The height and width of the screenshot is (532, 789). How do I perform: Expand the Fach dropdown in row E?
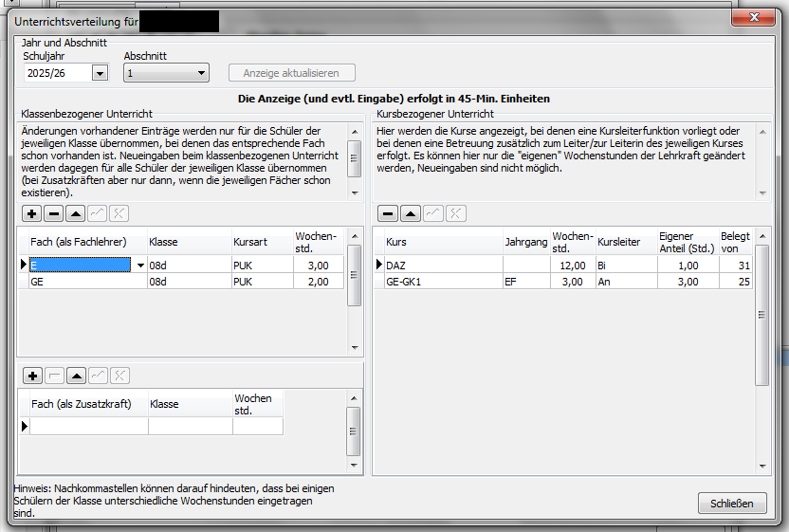click(x=140, y=266)
